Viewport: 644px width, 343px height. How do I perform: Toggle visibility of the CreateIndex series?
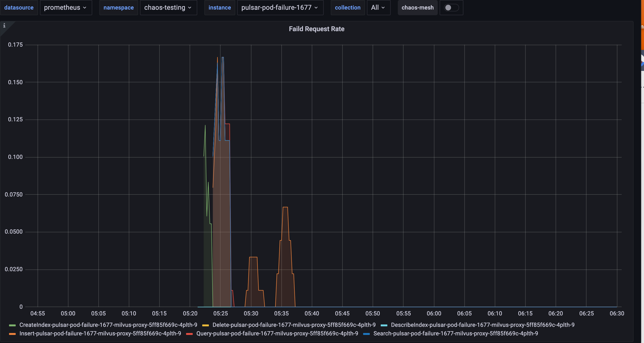point(108,325)
